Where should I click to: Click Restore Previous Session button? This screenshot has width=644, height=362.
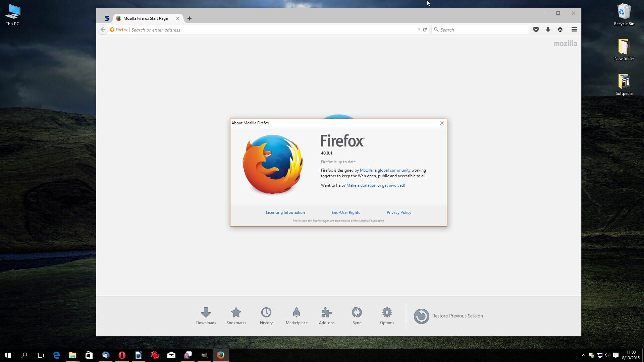[448, 316]
